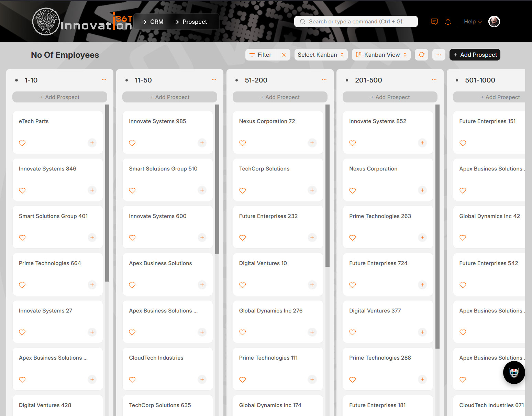This screenshot has height=416, width=532.
Task: Expand the Help menu
Action: [473, 22]
